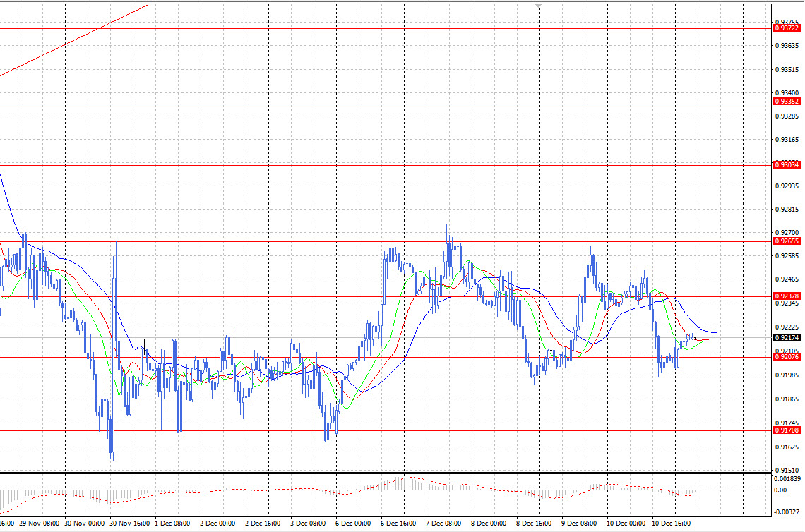Click price scale value 0.92225
The image size is (805, 532).
(787, 327)
